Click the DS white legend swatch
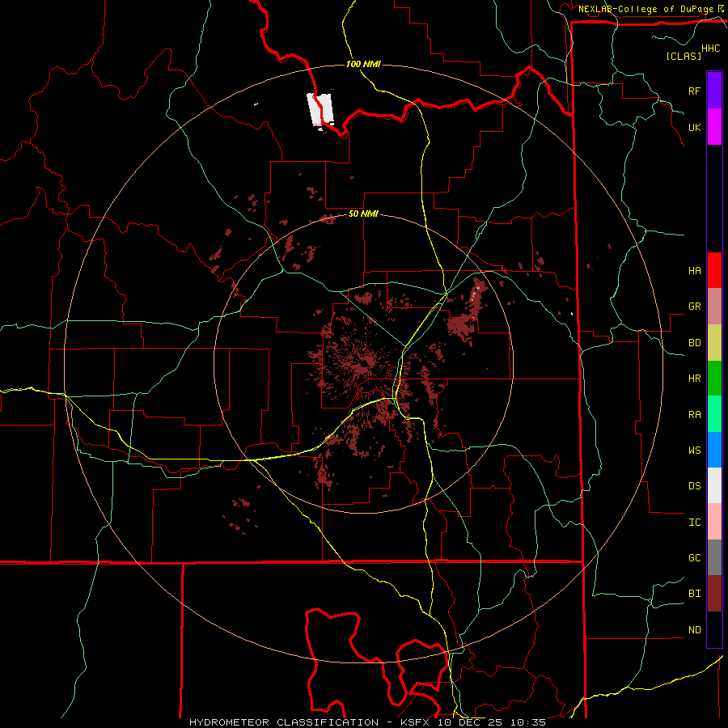The height and width of the screenshot is (728, 728). pyautogui.click(x=714, y=485)
